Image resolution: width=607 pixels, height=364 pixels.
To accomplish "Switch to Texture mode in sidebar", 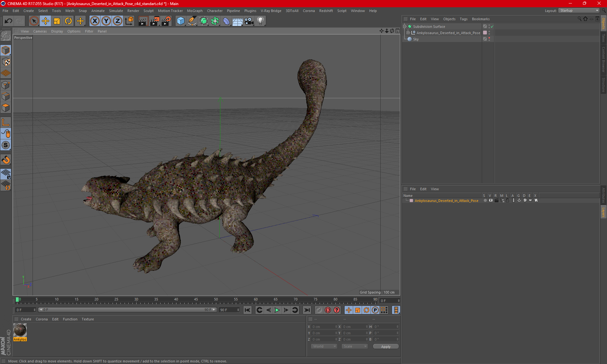I will 6,62.
